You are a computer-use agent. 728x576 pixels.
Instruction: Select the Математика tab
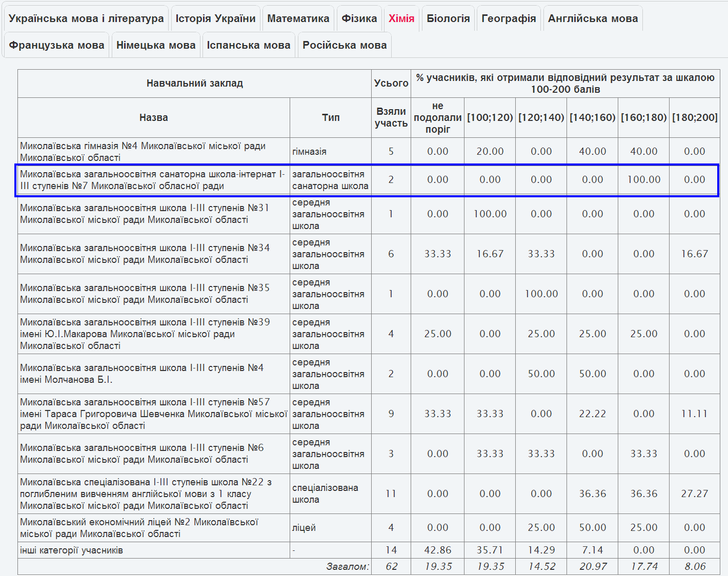(x=298, y=18)
